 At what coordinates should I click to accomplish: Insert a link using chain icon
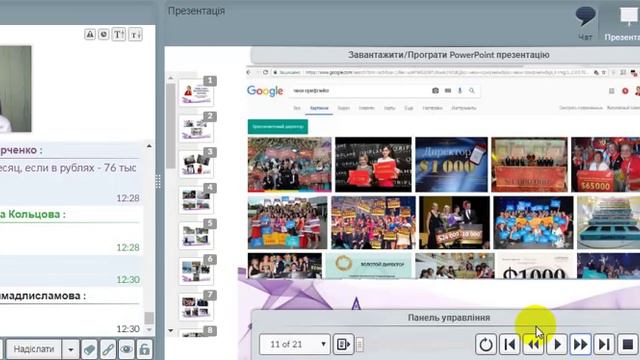[x=108, y=349]
